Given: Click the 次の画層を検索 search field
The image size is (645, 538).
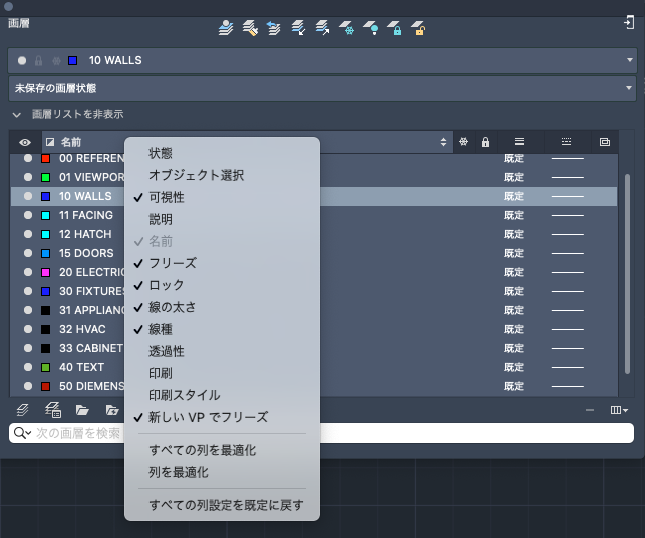Looking at the screenshot, I should tap(321, 433).
